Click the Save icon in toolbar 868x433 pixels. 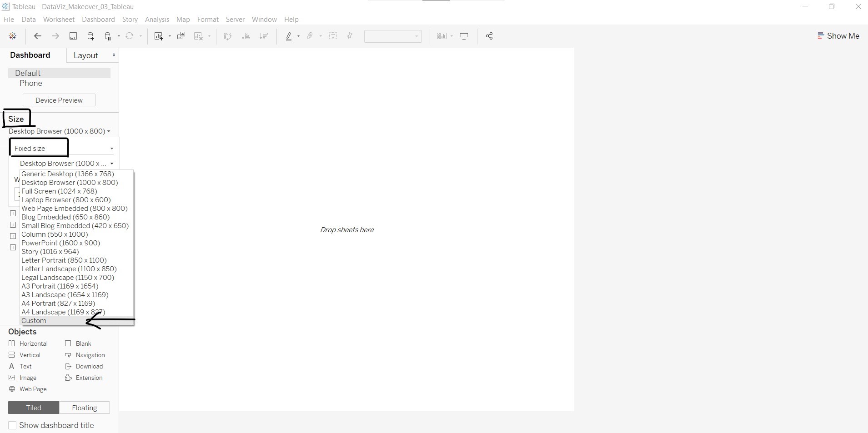pos(73,36)
